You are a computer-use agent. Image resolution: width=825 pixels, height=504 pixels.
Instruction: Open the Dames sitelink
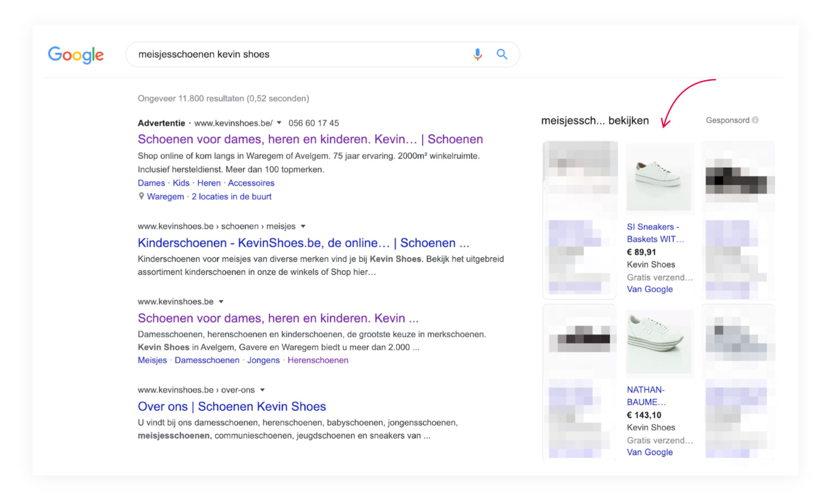[x=151, y=183]
